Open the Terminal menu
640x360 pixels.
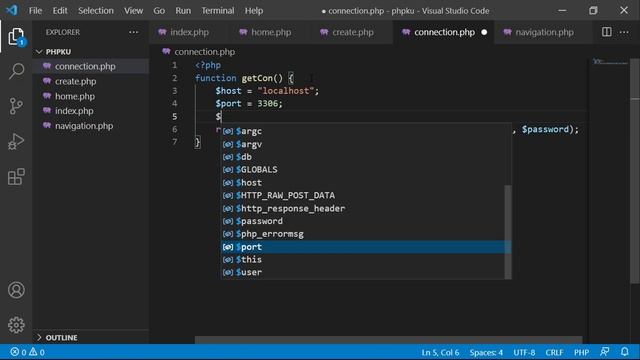pyautogui.click(x=218, y=11)
